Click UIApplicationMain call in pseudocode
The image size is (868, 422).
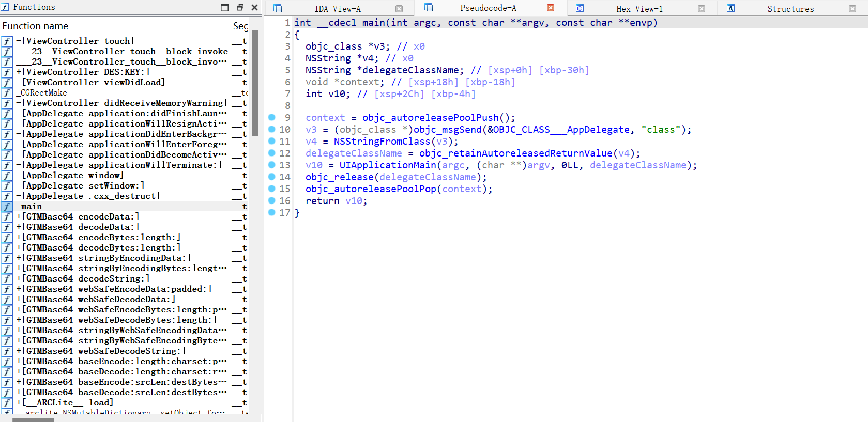[388, 165]
